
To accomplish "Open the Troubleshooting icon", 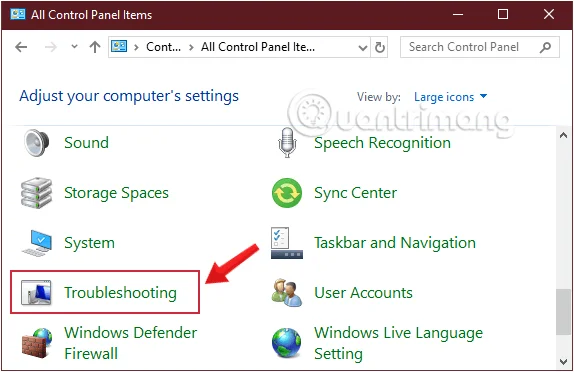I will pos(36,293).
